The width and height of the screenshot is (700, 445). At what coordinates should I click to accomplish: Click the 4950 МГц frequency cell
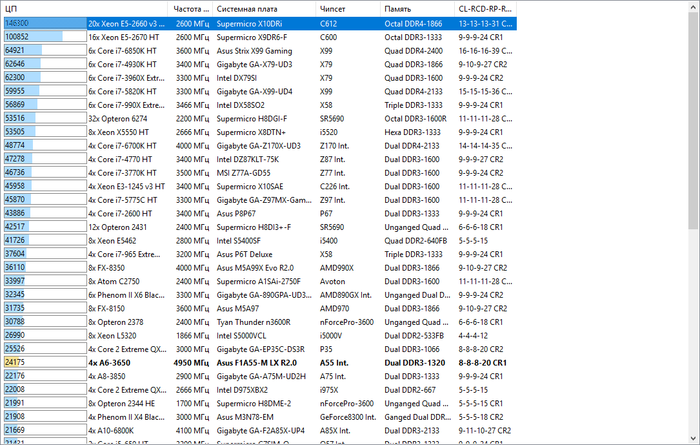(x=191, y=362)
